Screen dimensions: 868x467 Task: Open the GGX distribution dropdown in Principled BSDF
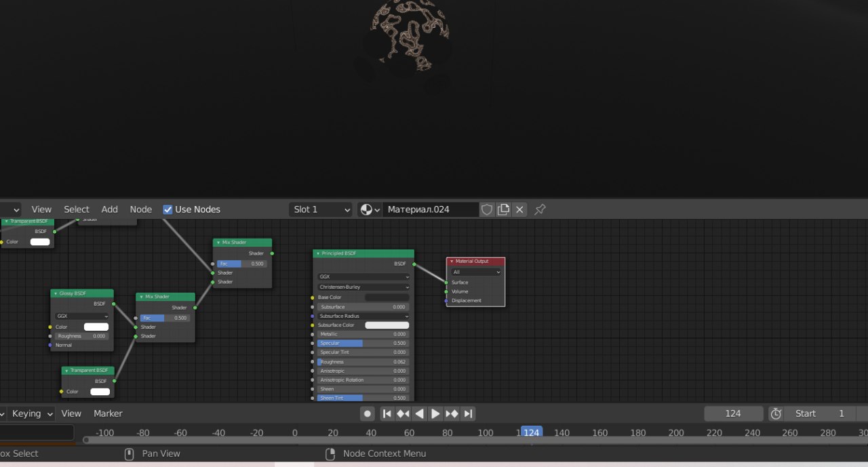364,277
